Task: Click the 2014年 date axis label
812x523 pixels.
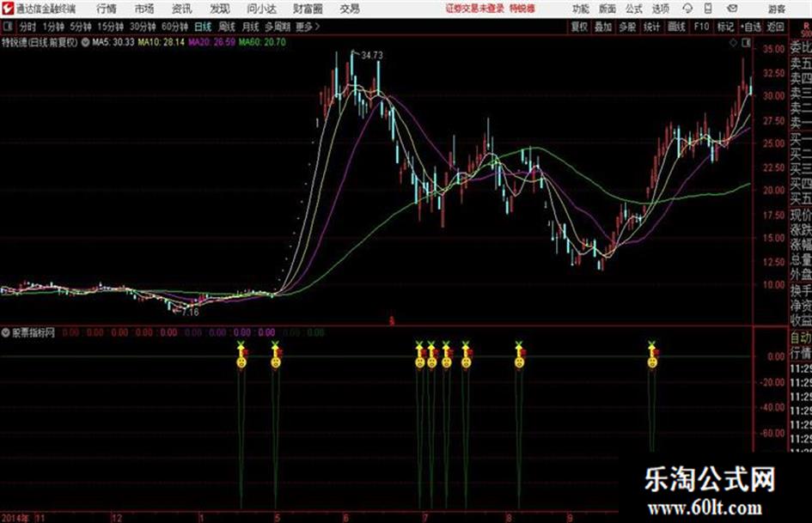Action: point(15,518)
